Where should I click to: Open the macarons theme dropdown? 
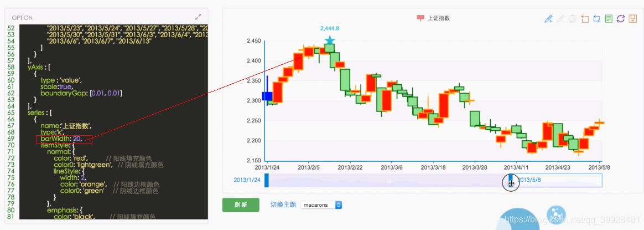[x=321, y=205]
